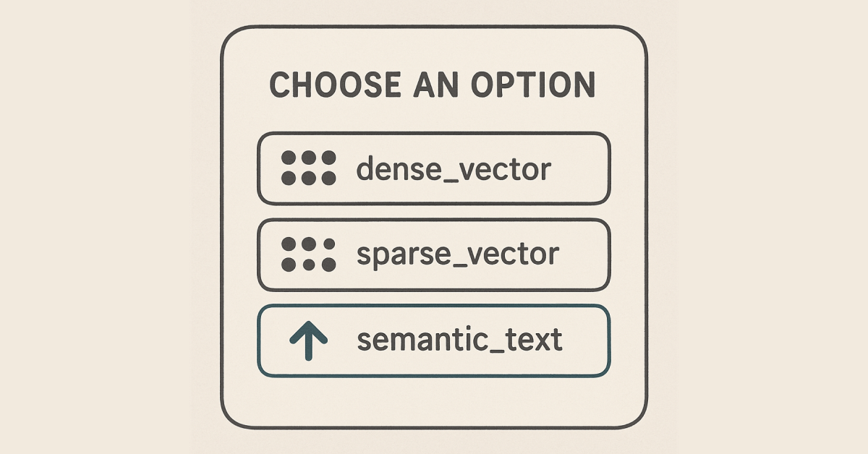The height and width of the screenshot is (454, 868).
Task: Click the up arrow icon beside semantic_text
Action: 308,340
